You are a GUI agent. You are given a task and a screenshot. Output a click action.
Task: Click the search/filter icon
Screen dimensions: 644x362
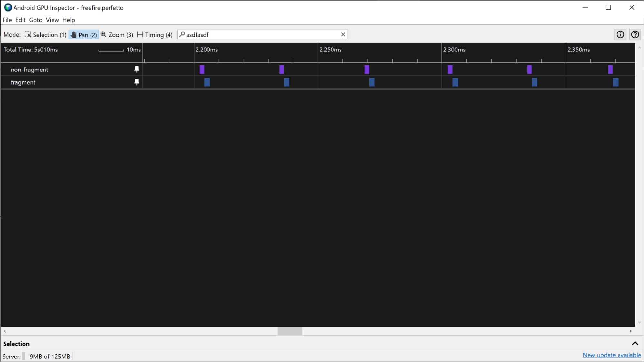182,34
